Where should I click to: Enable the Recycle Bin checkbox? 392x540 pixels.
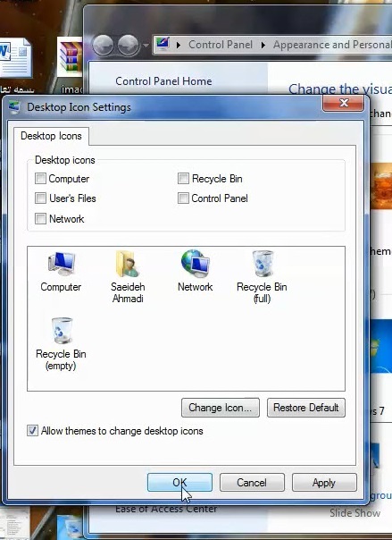point(183,179)
